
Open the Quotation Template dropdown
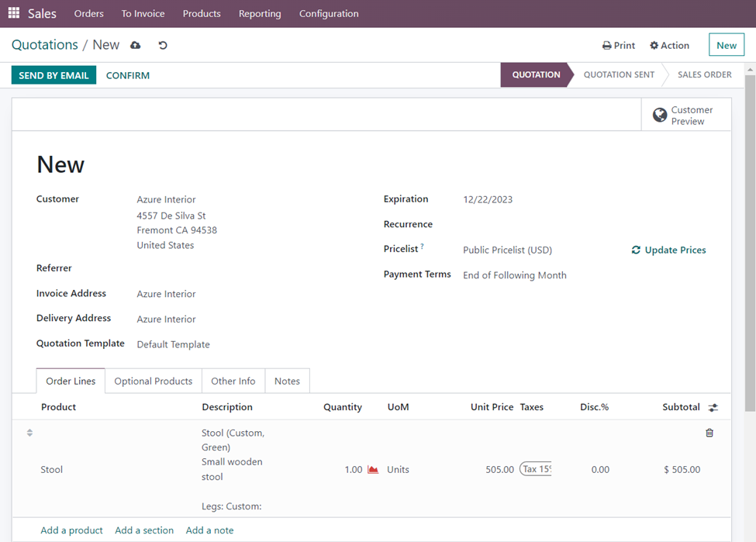pos(233,344)
